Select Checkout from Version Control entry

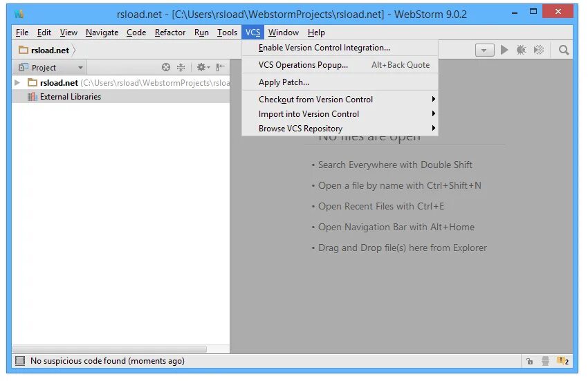point(340,100)
